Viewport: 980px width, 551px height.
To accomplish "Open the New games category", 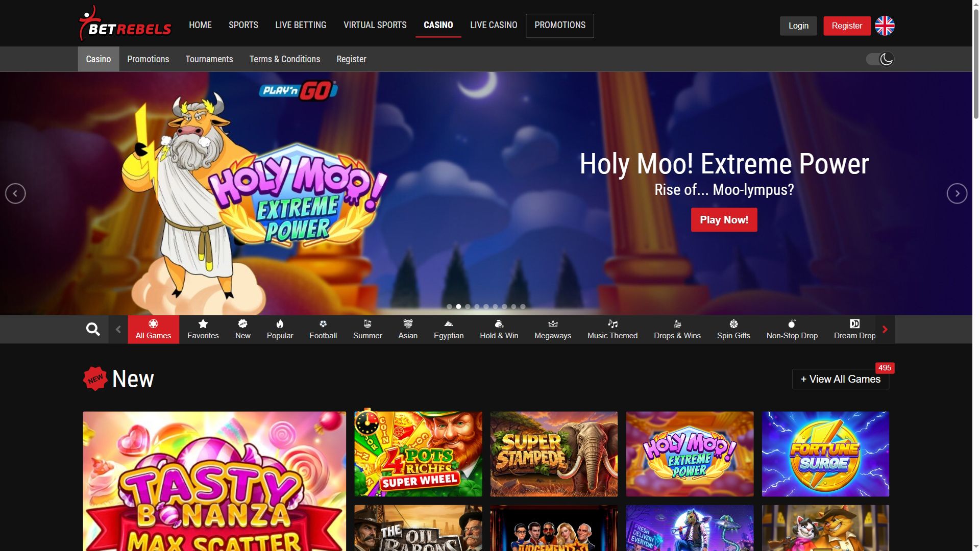I will [x=242, y=329].
